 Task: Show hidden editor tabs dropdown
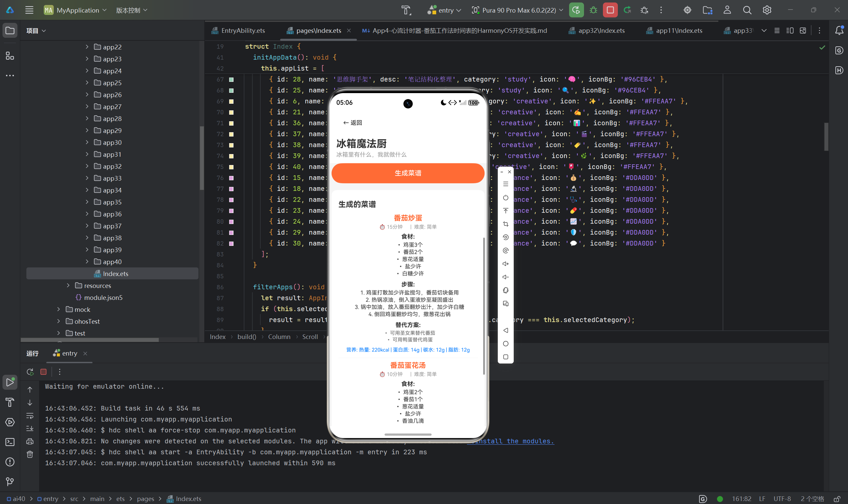(764, 30)
